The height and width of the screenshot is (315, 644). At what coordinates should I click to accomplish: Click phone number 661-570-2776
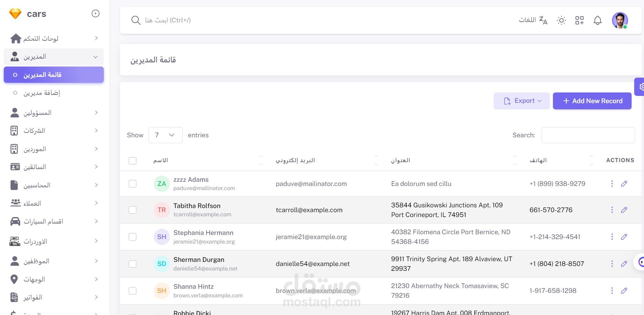tap(551, 210)
